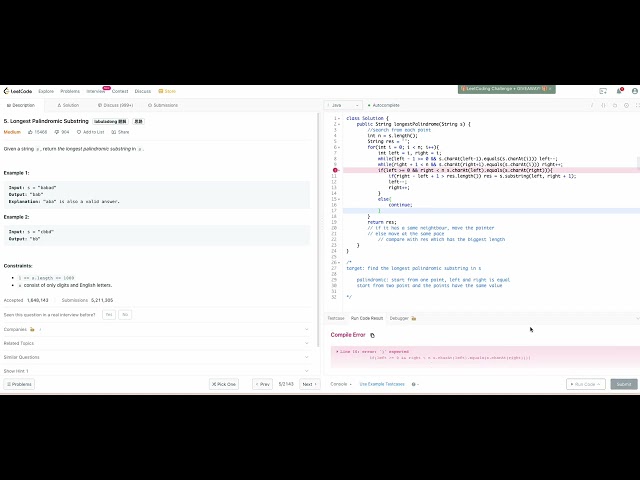Click the thumbs-down dislike icon
The height and width of the screenshot is (480, 640).
click(x=57, y=132)
